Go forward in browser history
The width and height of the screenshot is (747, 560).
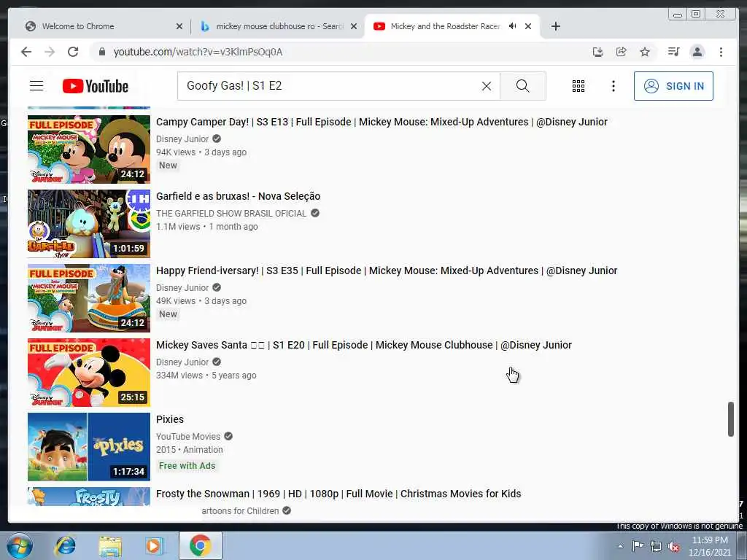click(x=50, y=52)
